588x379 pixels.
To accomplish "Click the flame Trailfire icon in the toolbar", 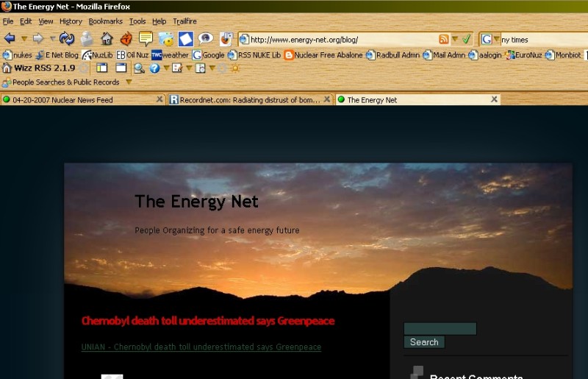I will point(126,38).
